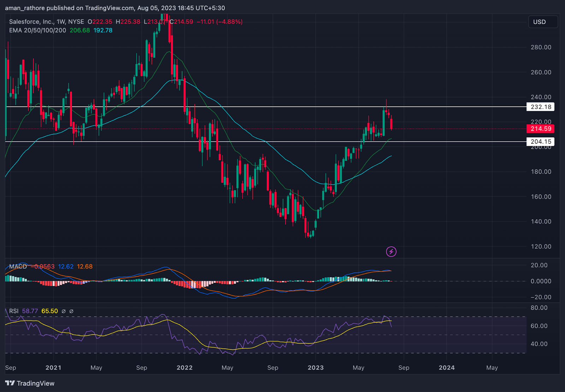This screenshot has width=565, height=392.
Task: Click the RSI value 58.77
Action: (x=30, y=311)
